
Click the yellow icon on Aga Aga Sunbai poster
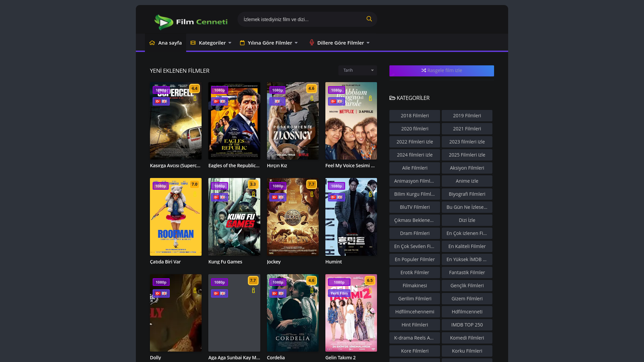click(253, 290)
